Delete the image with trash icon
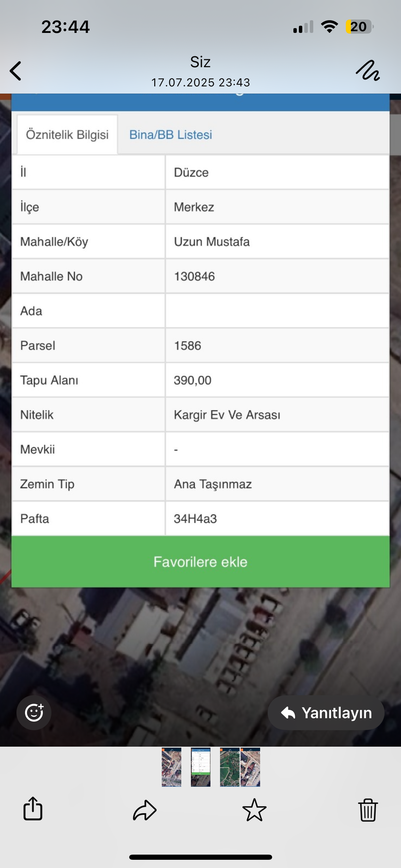The height and width of the screenshot is (868, 401). 368,810
